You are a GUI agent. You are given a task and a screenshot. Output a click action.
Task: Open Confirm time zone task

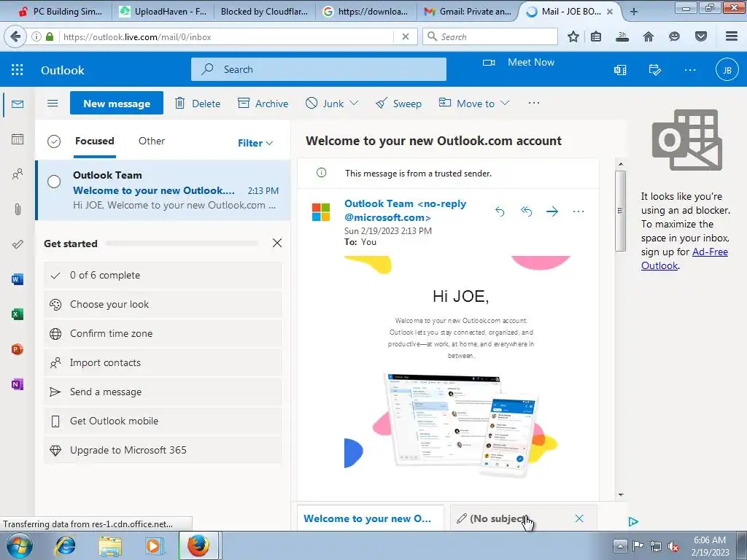[x=163, y=333]
